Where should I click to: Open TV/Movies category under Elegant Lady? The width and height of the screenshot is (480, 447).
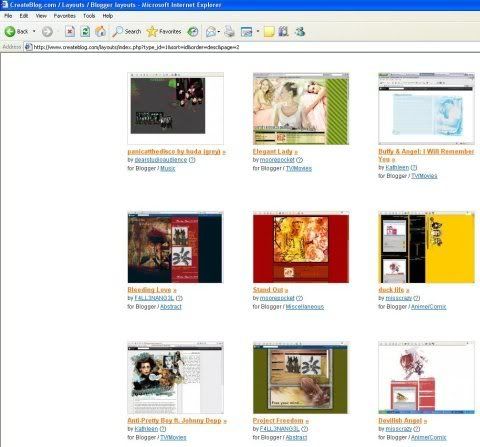(x=299, y=168)
